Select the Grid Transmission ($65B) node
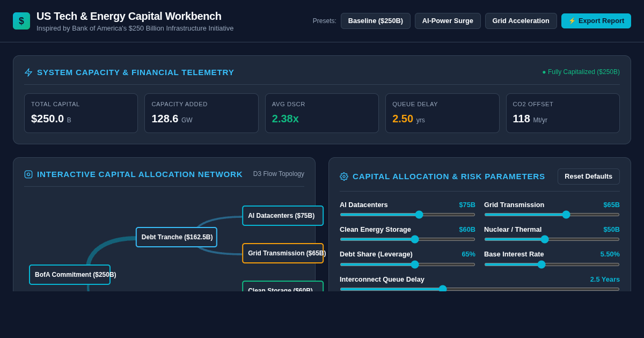644x338 pixels. [x=283, y=253]
